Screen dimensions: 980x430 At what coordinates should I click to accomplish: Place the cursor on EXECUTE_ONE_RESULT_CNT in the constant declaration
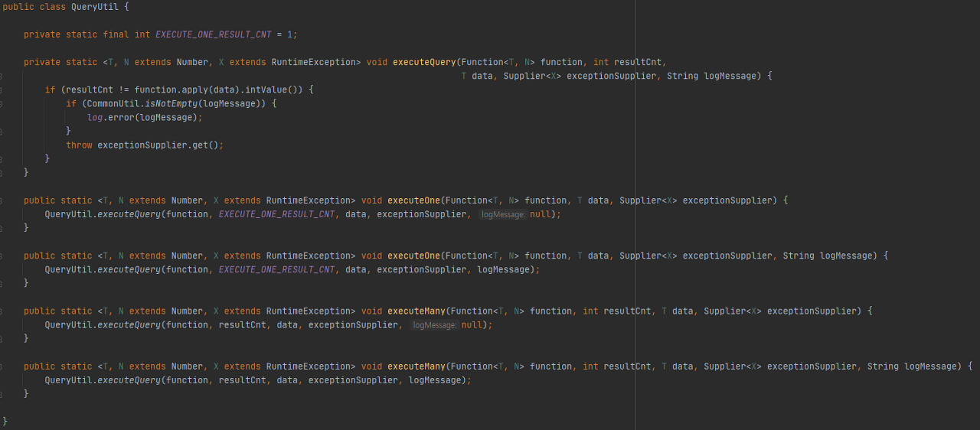tap(214, 34)
